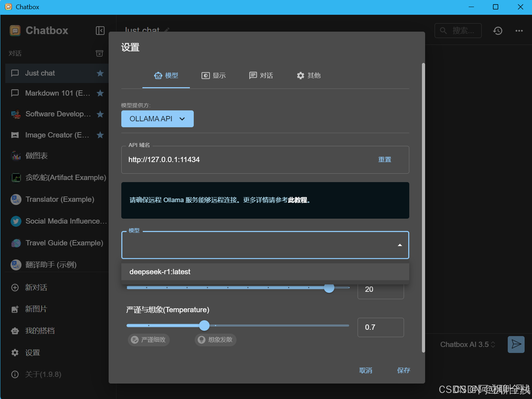Switch to the 显示 settings tab

tap(213, 76)
